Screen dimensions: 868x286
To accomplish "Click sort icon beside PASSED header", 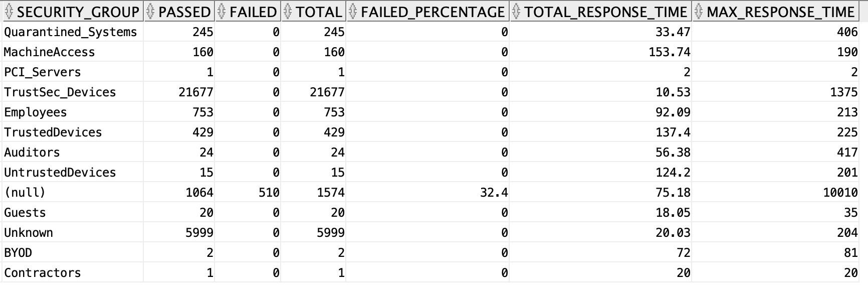I will click(x=150, y=12).
